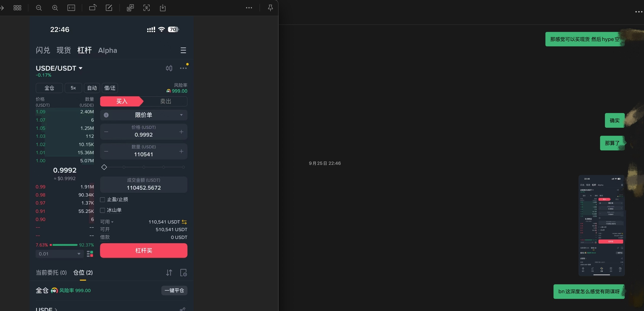Enable the 止盈/止损 checkbox
Screen dimensions: 644x311
point(103,200)
